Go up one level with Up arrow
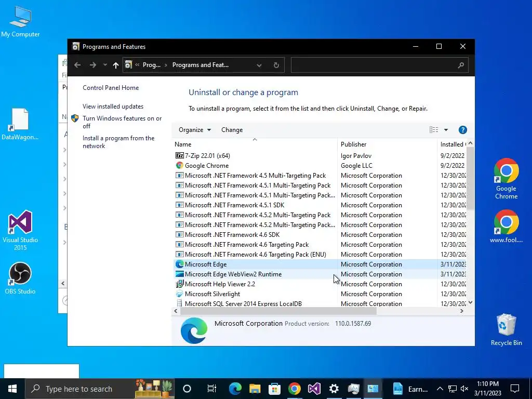Screen dimensions: 532x399 [x=116, y=65]
